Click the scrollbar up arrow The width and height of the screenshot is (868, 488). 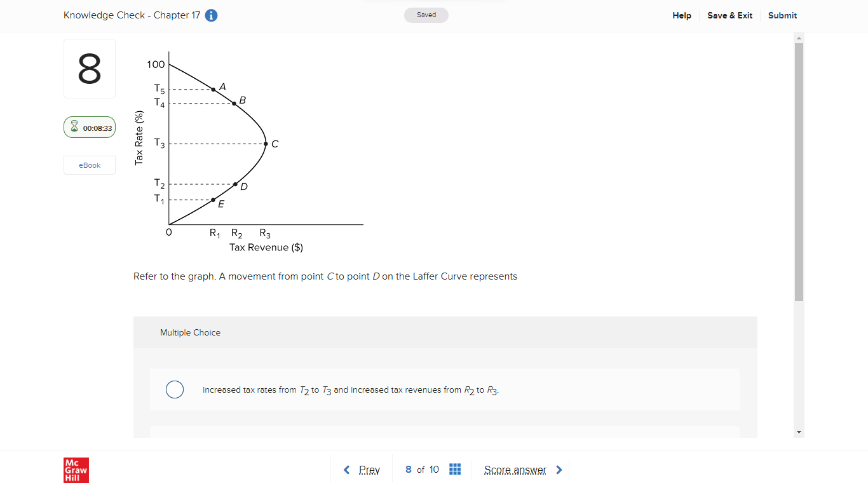point(799,38)
